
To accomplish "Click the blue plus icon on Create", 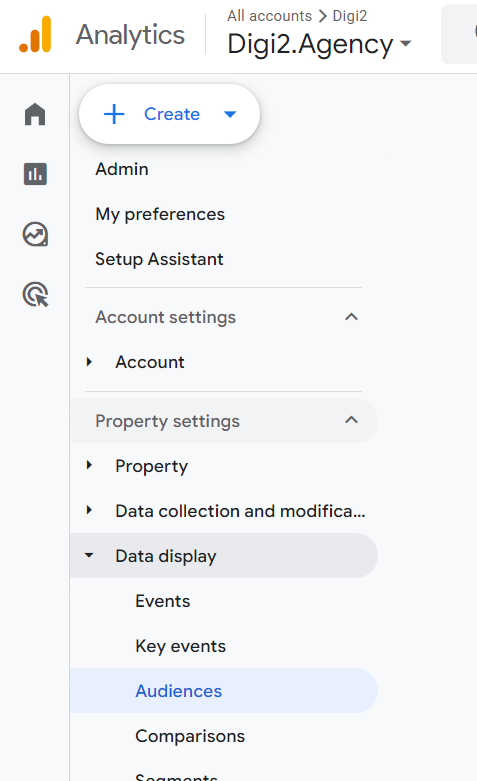I will tap(114, 114).
